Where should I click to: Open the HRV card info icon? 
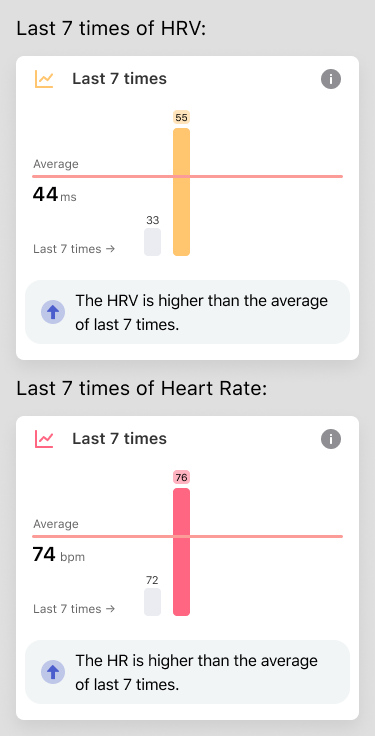331,79
